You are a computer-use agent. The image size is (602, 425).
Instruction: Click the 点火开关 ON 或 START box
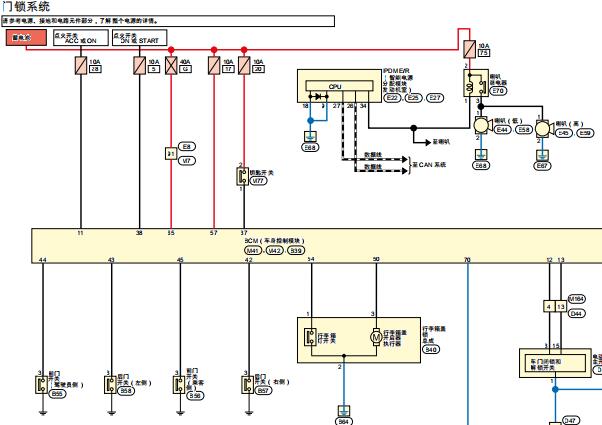coord(139,38)
